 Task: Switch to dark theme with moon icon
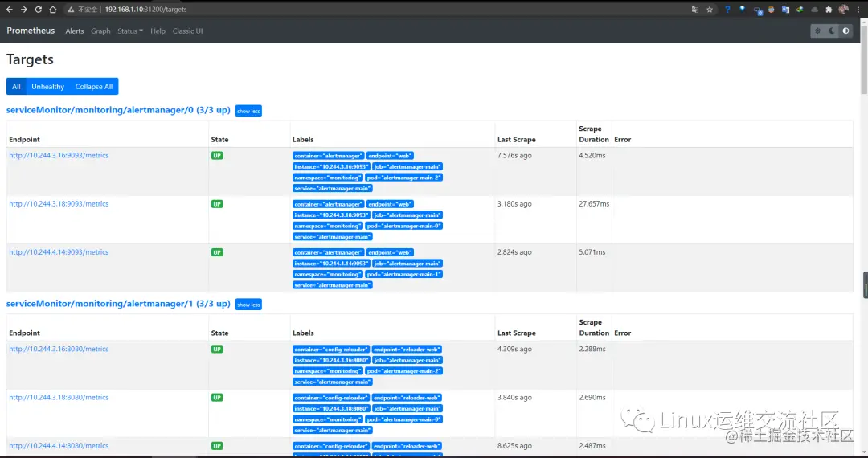click(x=832, y=31)
